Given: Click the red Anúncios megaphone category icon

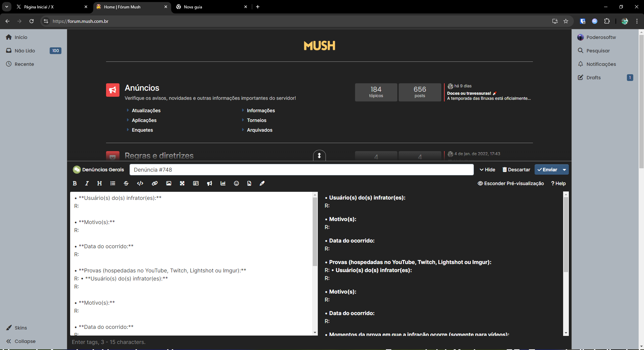Looking at the screenshot, I should click(113, 90).
